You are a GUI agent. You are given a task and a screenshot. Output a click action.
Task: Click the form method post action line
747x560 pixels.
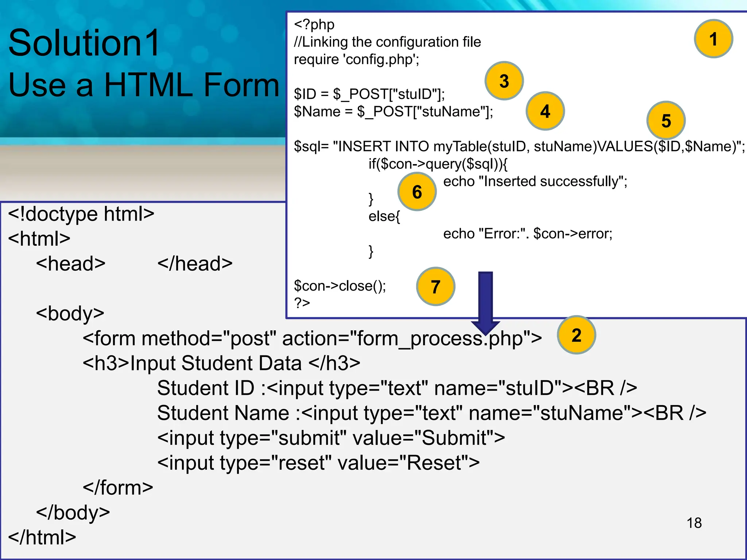coord(312,338)
